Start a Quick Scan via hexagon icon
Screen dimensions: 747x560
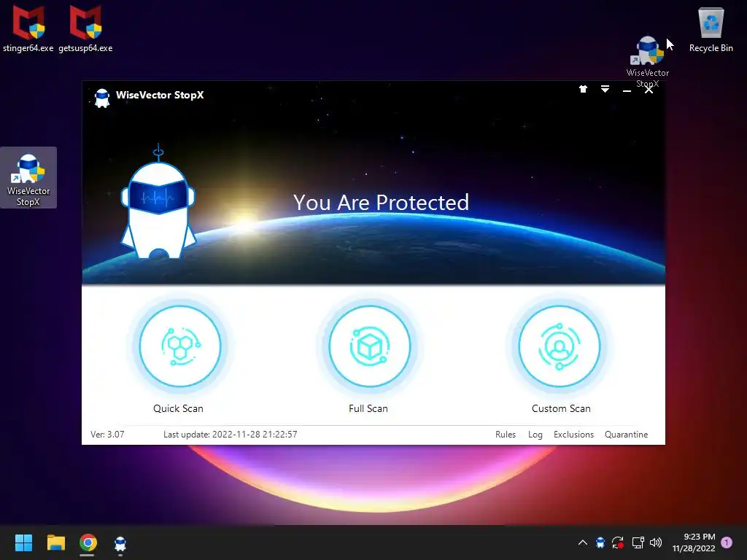click(180, 346)
